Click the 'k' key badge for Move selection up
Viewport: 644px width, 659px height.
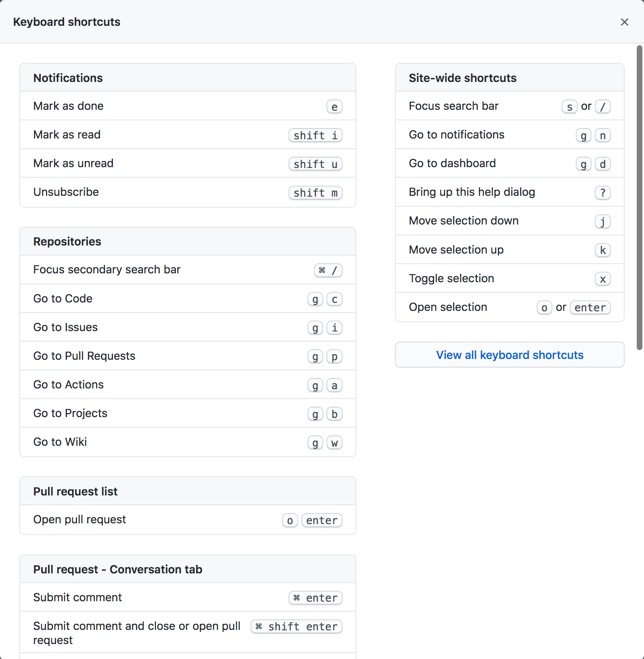[602, 250]
